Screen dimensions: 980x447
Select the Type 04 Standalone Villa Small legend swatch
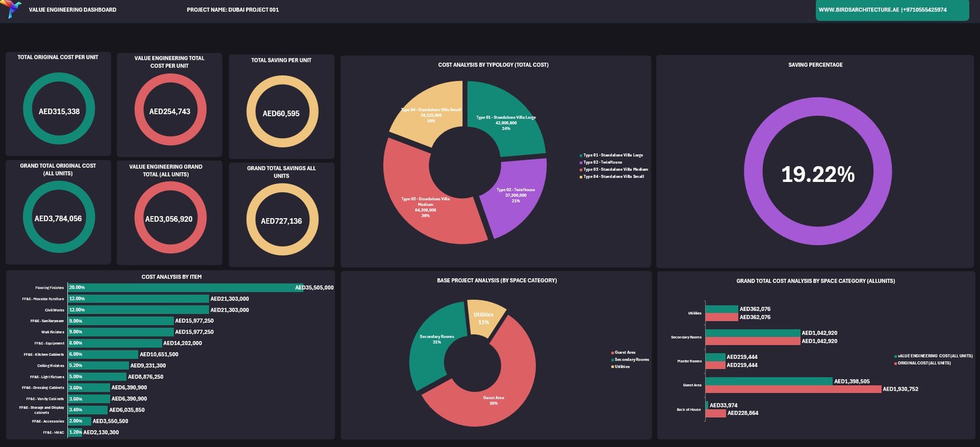pos(581,177)
